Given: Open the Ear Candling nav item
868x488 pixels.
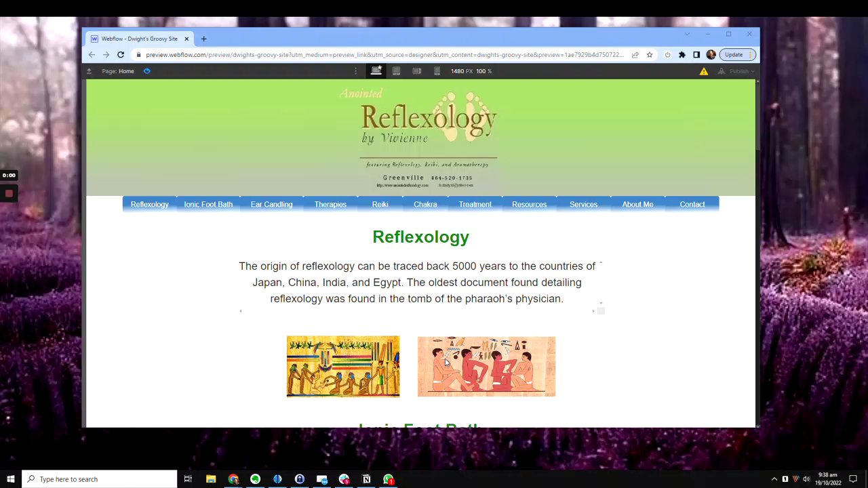Looking at the screenshot, I should point(271,204).
